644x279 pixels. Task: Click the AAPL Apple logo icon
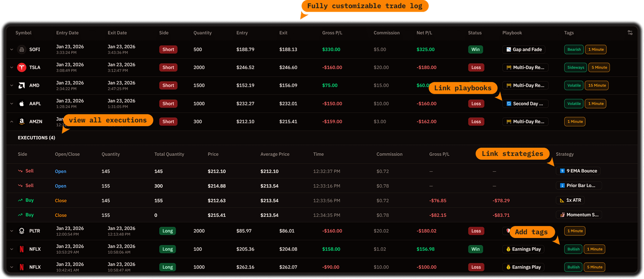pyautogui.click(x=22, y=104)
